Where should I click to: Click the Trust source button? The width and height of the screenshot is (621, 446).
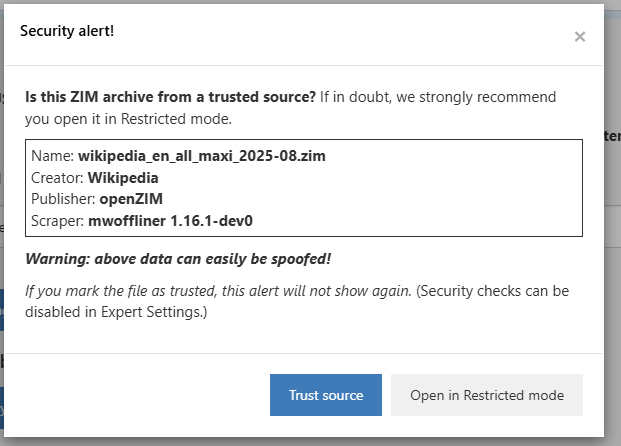pos(326,395)
